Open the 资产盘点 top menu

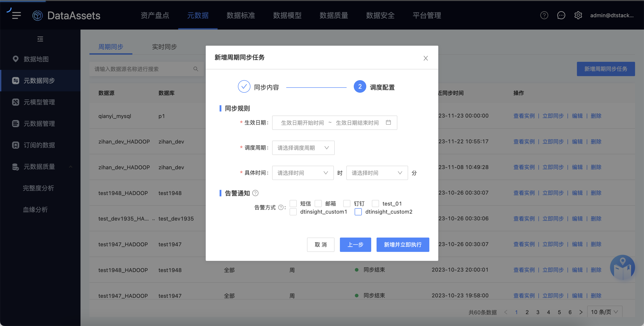click(155, 15)
